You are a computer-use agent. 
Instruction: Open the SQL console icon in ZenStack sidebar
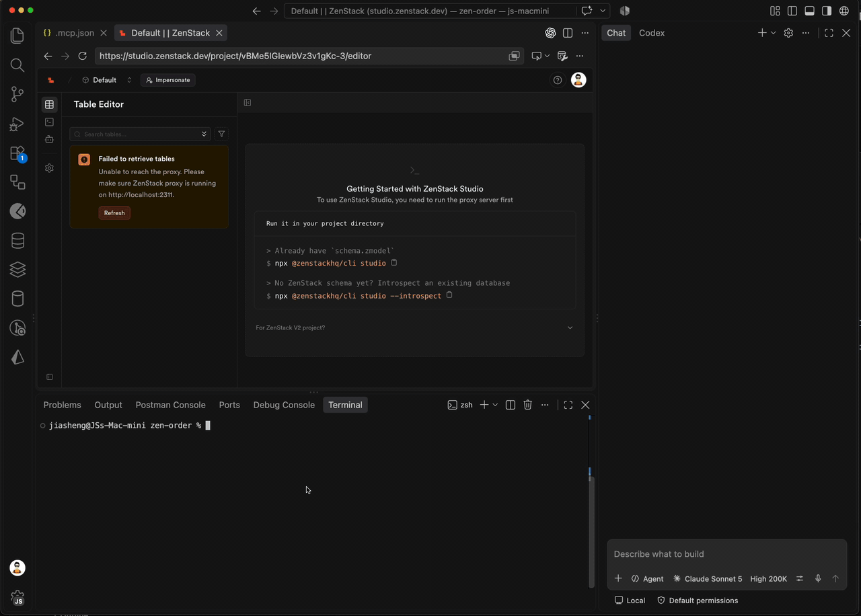pyautogui.click(x=49, y=122)
